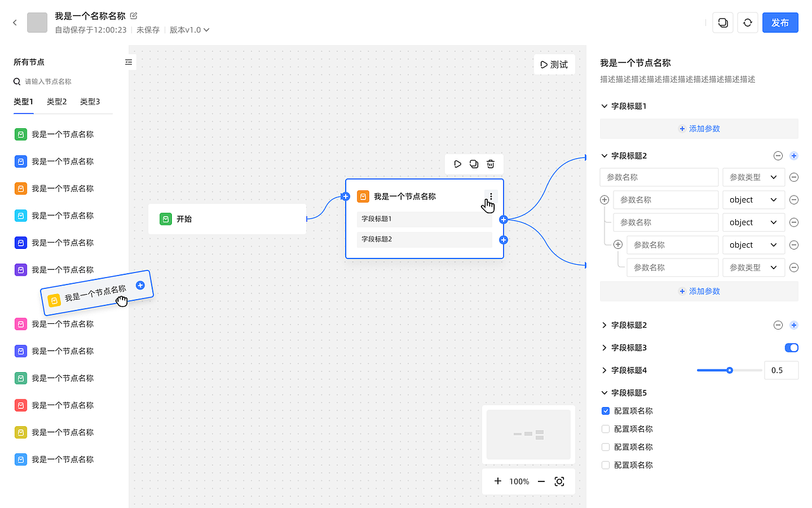This screenshot has height=508, width=812.
Task: Open the 版本v1.0 version dropdown
Action: (x=189, y=30)
